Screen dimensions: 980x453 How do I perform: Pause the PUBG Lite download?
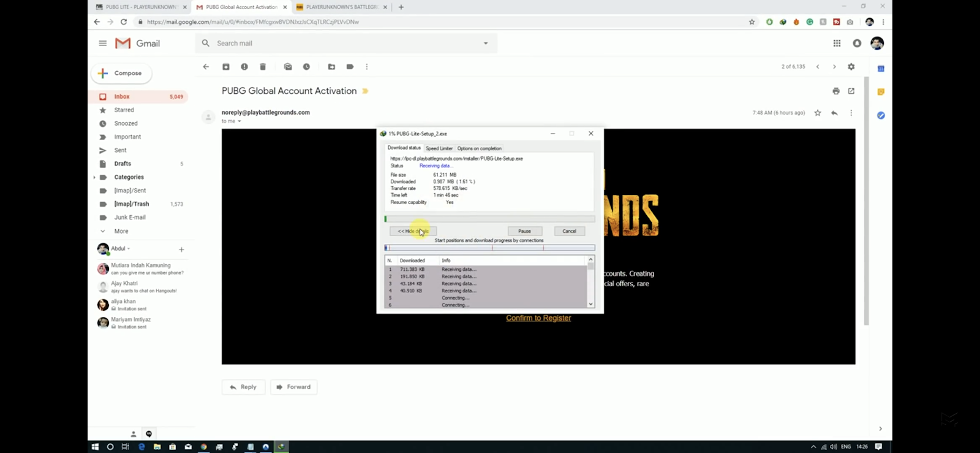point(525,231)
